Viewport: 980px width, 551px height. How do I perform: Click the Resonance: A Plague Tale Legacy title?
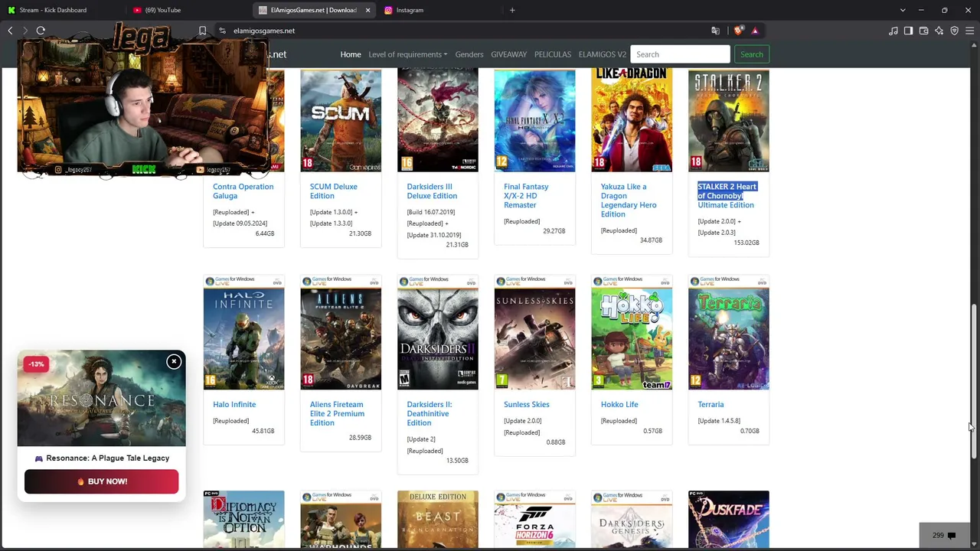(108, 458)
